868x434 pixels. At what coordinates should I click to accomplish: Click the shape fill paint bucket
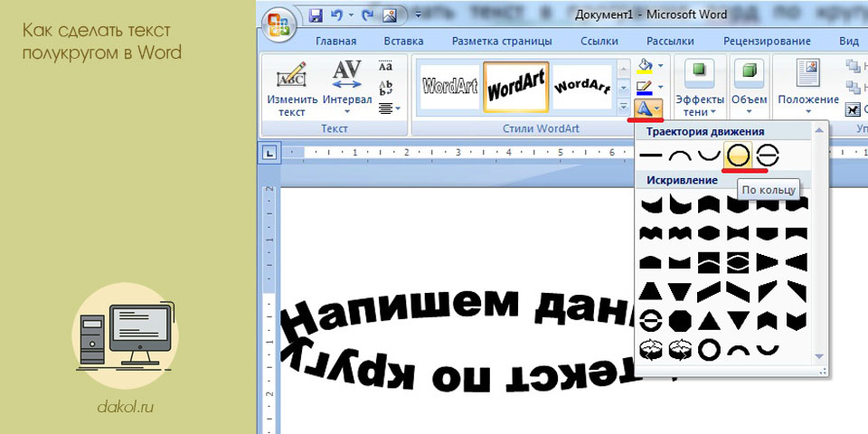645,66
